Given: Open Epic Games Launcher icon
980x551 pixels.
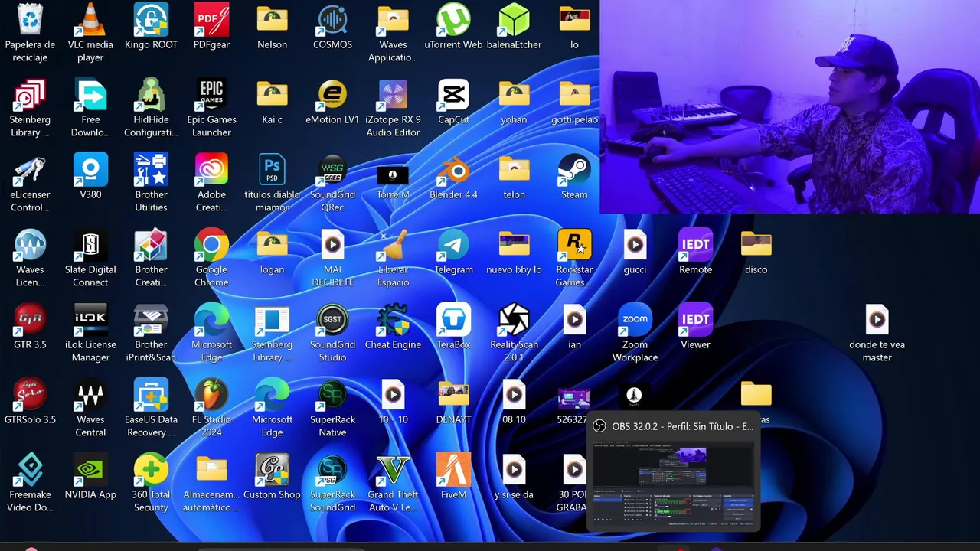Looking at the screenshot, I should 211,96.
